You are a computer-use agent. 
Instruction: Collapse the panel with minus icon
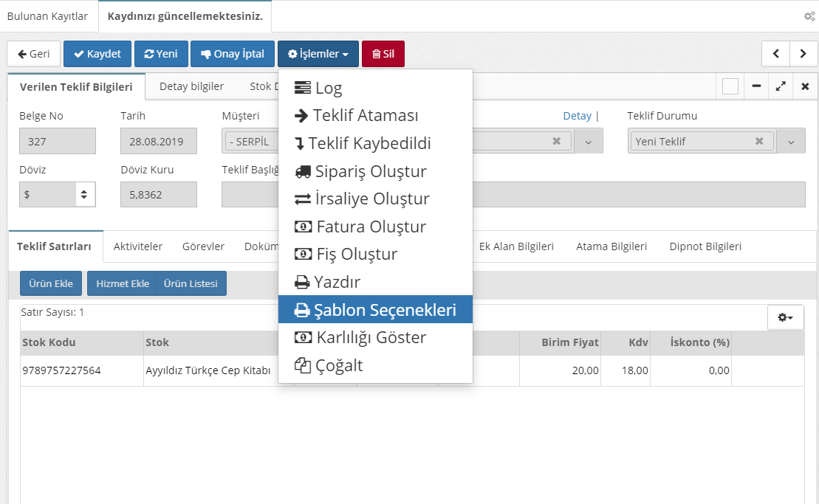756,86
